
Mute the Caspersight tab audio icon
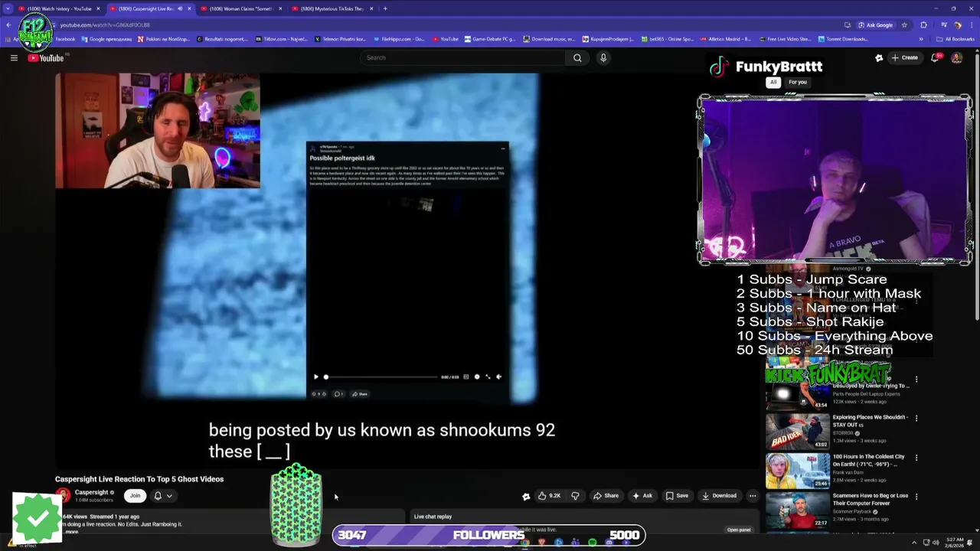point(181,8)
